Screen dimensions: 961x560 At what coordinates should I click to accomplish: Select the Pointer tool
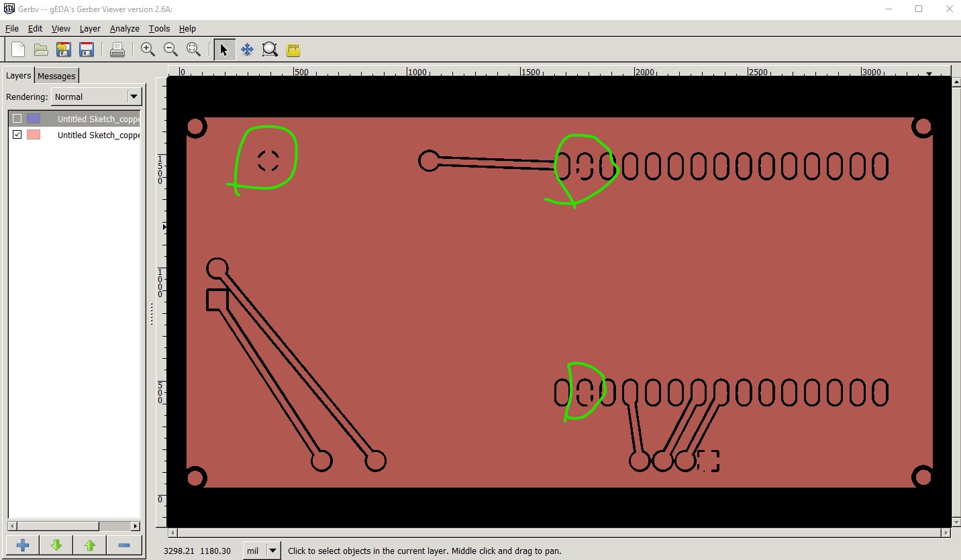click(x=224, y=50)
